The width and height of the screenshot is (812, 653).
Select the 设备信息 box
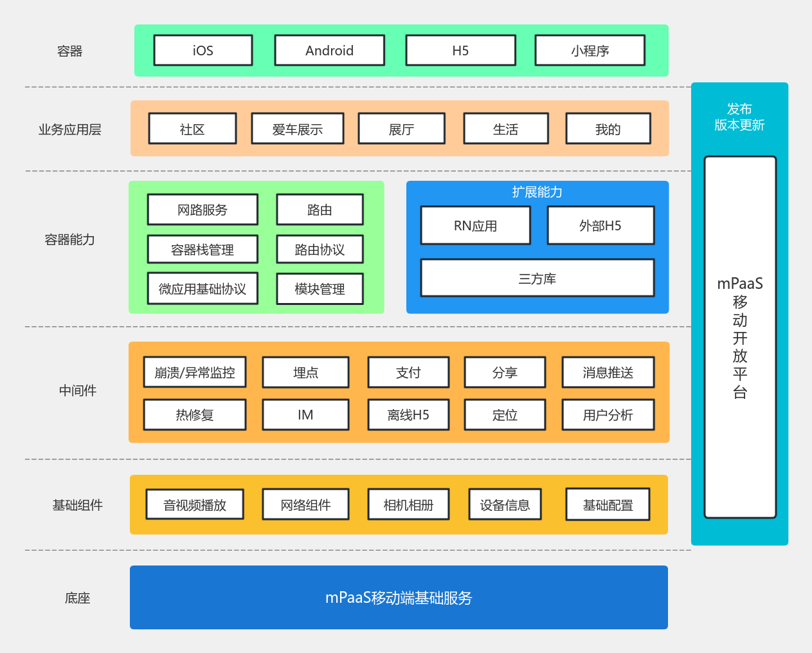point(505,504)
